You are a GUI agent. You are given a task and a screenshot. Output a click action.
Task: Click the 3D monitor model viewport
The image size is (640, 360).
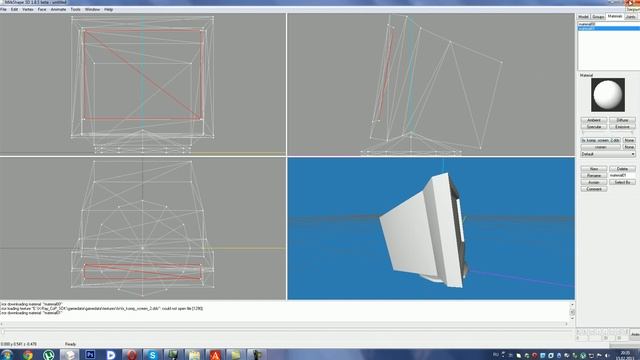click(431, 229)
